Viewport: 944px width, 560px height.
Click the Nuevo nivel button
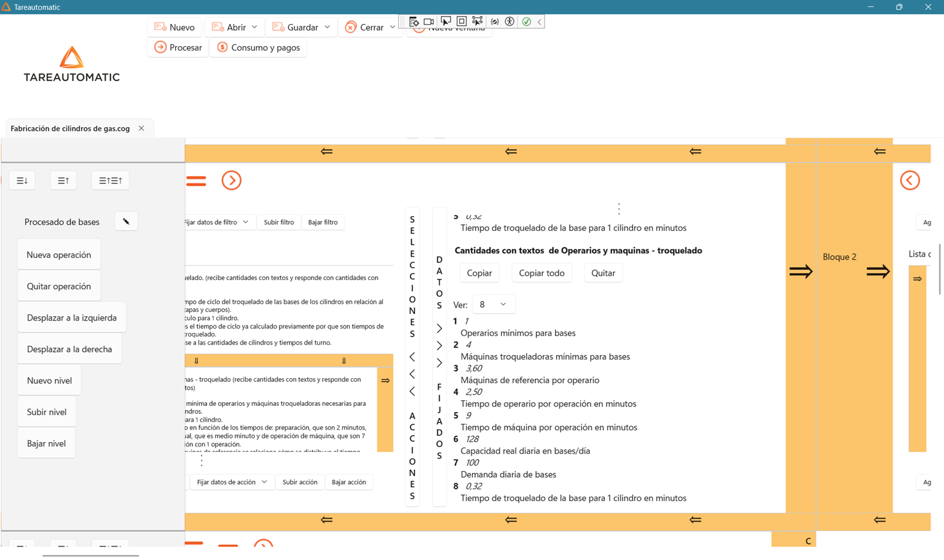[49, 381]
